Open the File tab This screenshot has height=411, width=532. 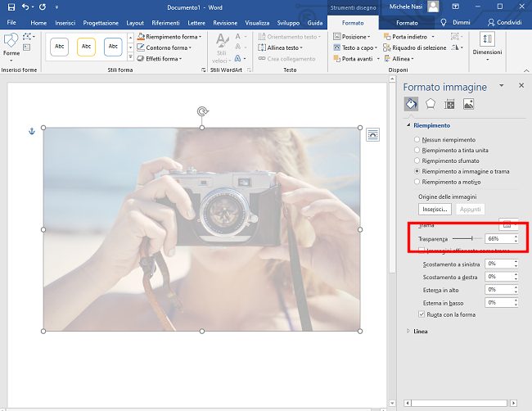[11, 23]
